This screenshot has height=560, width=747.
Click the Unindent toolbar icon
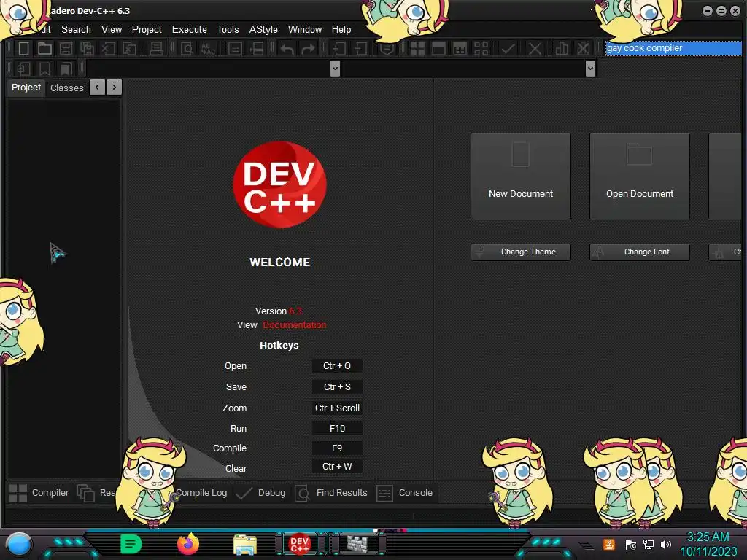360,48
